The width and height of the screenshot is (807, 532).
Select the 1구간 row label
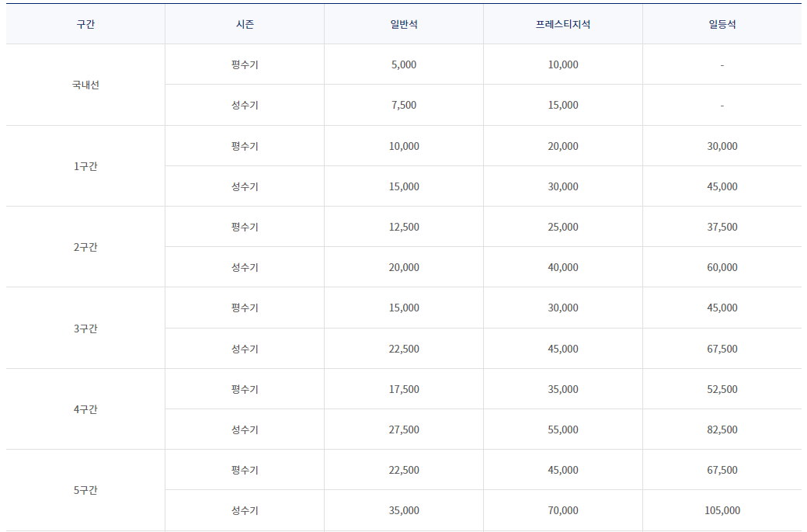pos(82,165)
